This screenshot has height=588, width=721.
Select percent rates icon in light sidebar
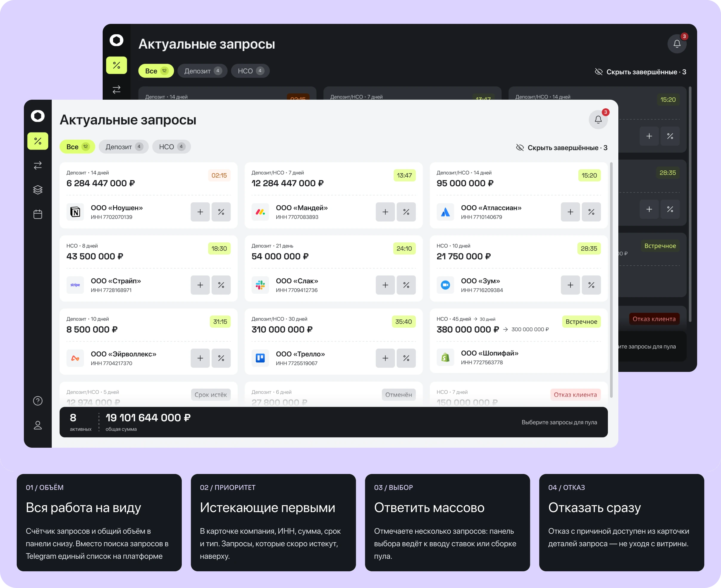pos(38,141)
